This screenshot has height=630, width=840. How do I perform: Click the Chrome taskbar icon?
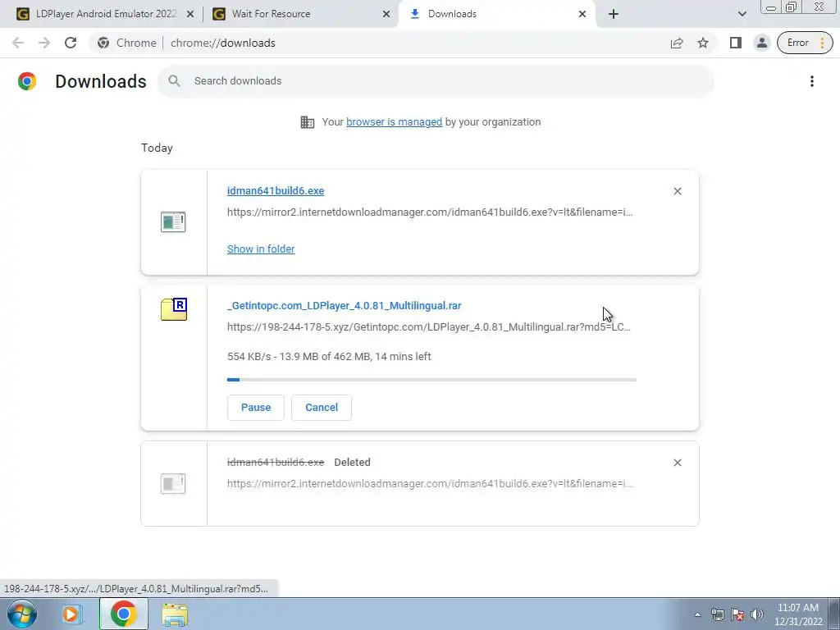point(123,614)
